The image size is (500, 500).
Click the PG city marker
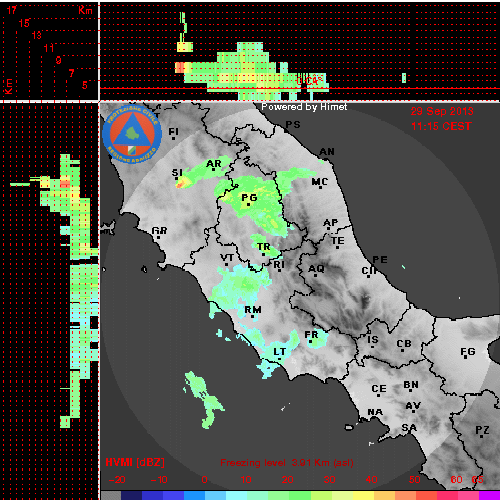(248, 204)
